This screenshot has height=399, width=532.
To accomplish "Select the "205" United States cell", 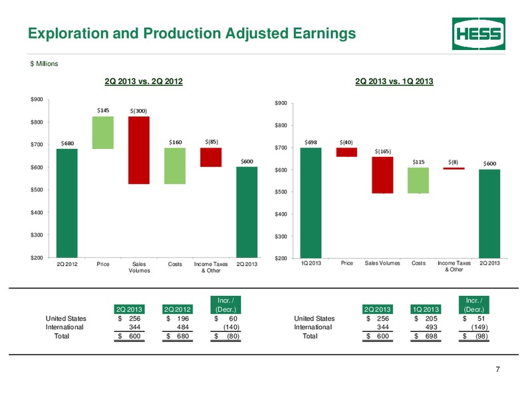I will click(x=431, y=319).
